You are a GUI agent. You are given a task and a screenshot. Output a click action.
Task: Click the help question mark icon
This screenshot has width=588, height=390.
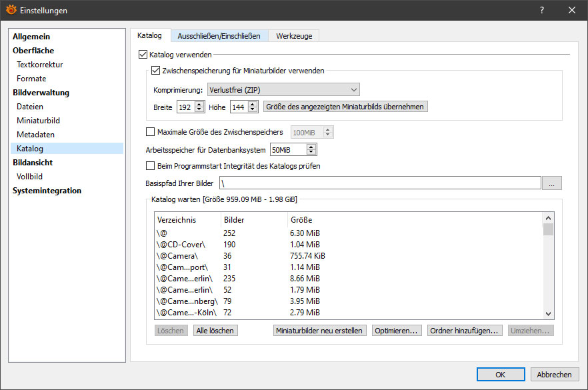pyautogui.click(x=542, y=10)
